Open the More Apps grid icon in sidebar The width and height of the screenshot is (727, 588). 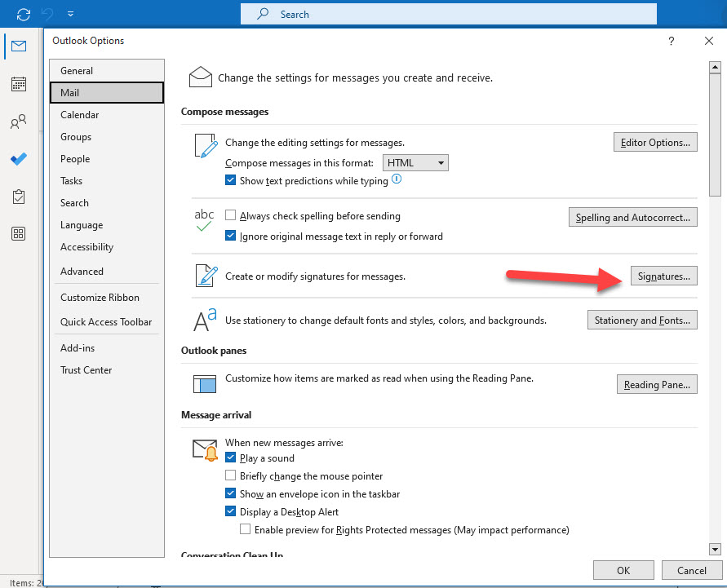(x=19, y=233)
